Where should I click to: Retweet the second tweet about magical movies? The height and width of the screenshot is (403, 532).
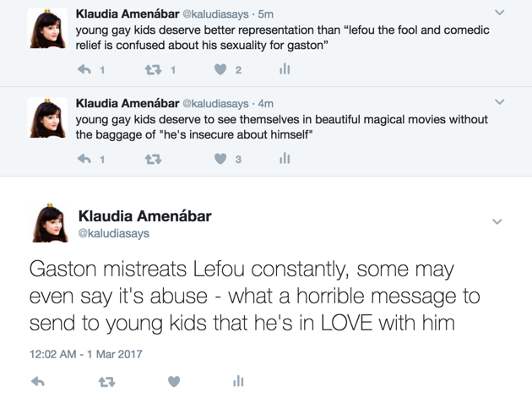point(153,158)
